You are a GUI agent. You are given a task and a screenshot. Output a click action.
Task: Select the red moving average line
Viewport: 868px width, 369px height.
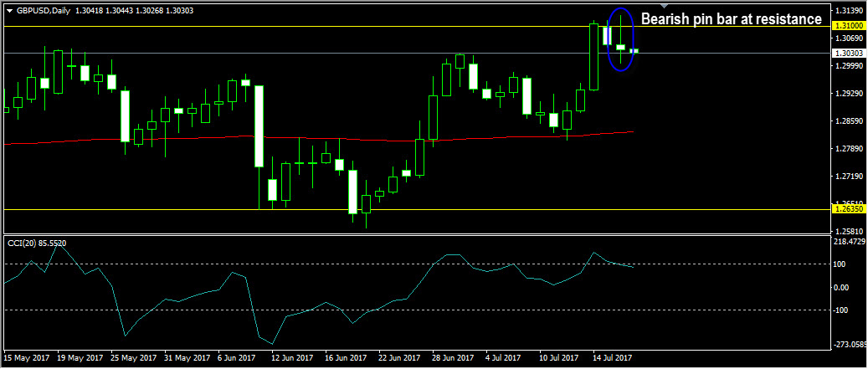(318, 138)
